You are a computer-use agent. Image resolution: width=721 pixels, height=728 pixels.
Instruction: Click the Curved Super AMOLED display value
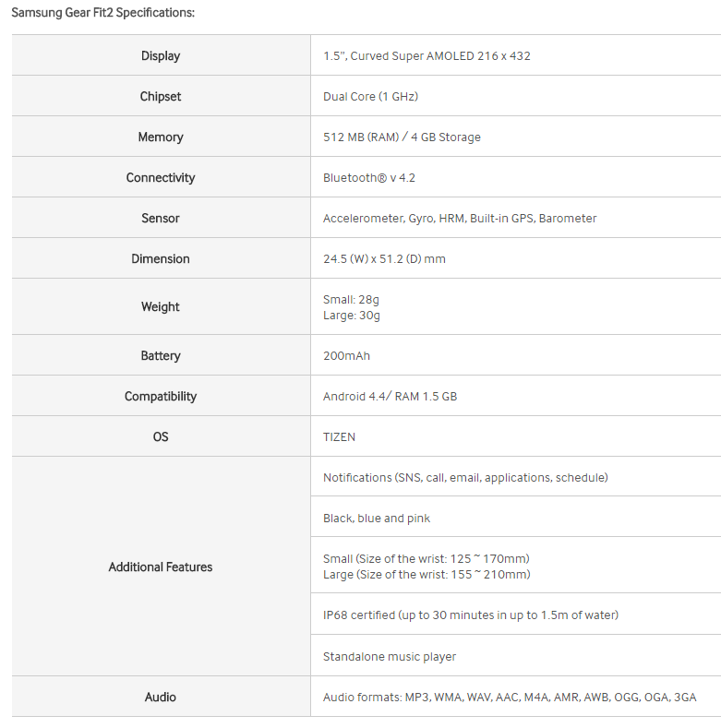427,56
